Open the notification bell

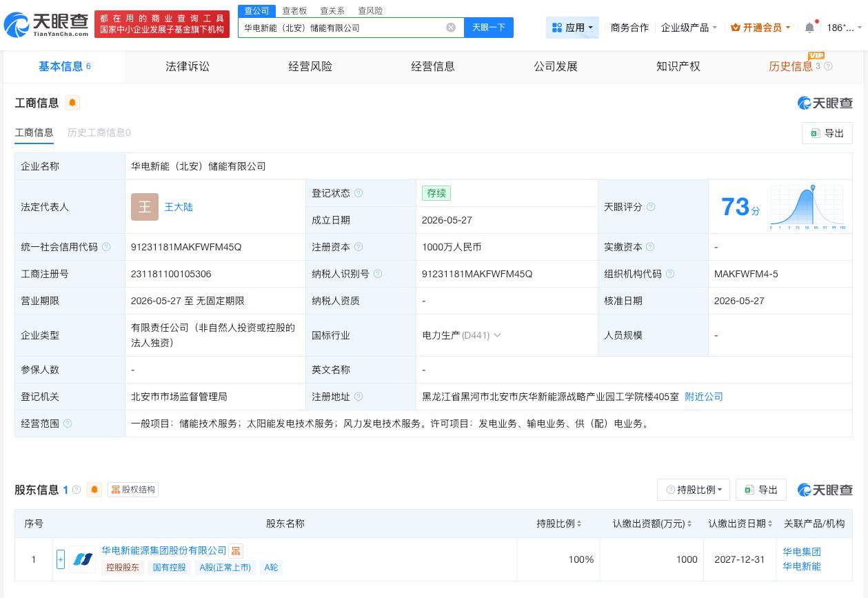(810, 28)
